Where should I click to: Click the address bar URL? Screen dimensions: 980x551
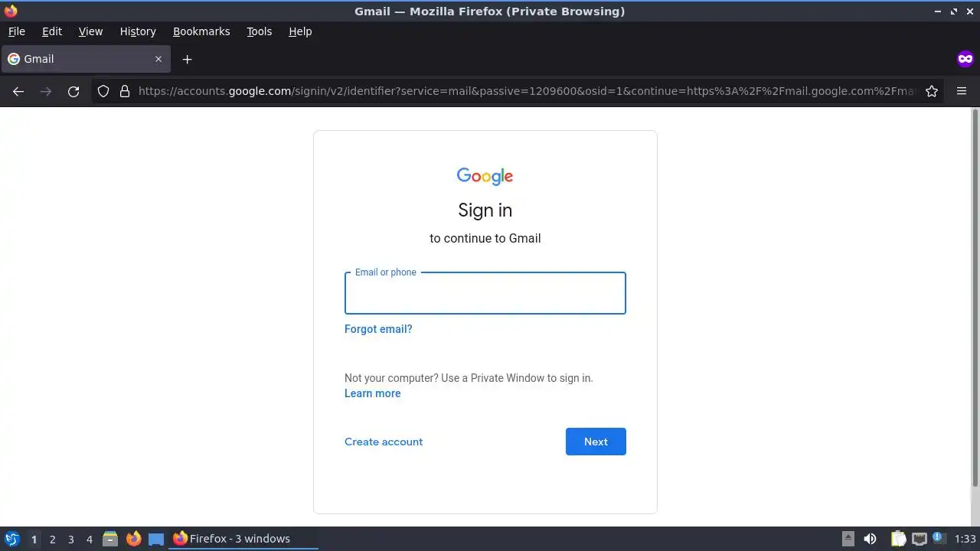[527, 91]
